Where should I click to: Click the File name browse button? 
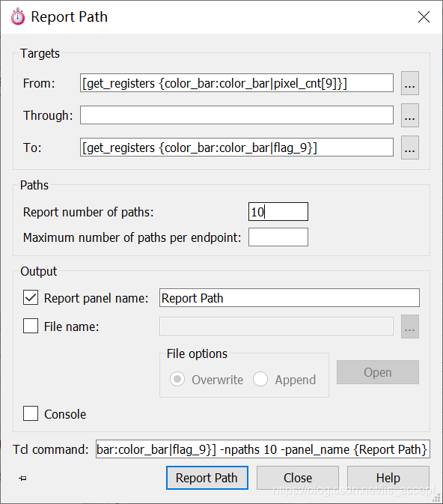(409, 327)
